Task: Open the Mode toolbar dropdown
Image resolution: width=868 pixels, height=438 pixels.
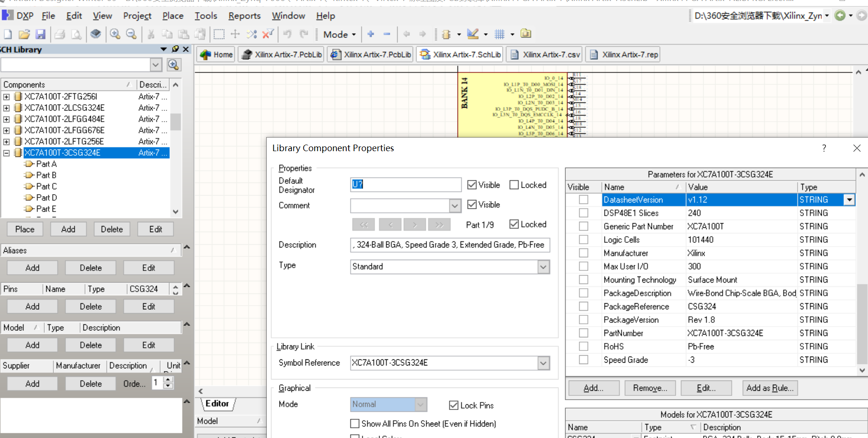Action: click(340, 34)
